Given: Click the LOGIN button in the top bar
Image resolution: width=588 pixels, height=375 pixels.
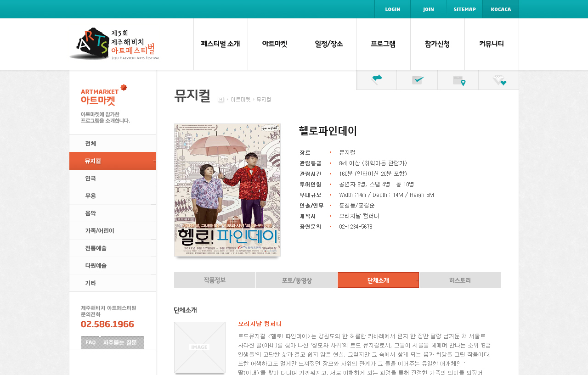Looking at the screenshot, I should [393, 9].
